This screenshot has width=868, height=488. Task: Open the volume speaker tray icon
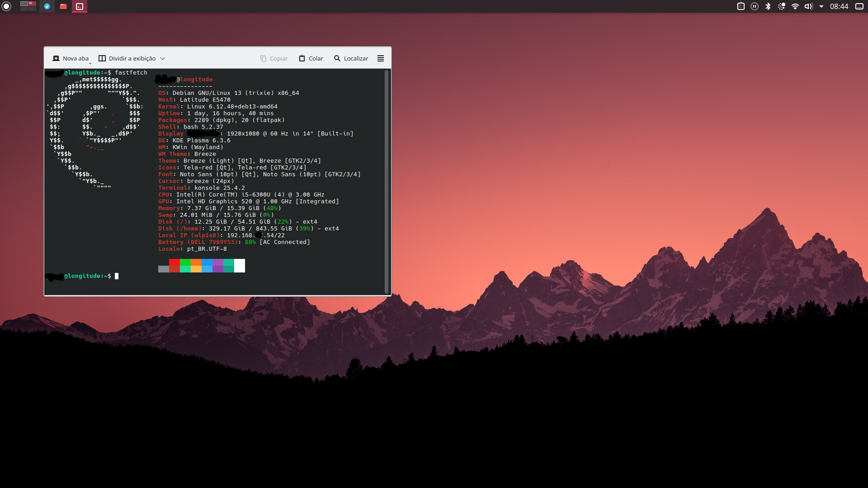tap(808, 6)
